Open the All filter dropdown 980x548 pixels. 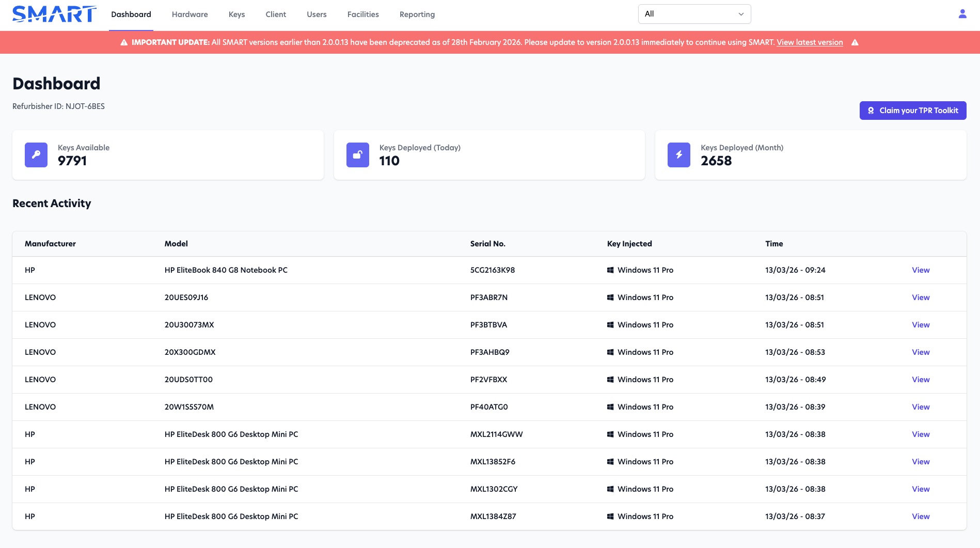point(694,14)
